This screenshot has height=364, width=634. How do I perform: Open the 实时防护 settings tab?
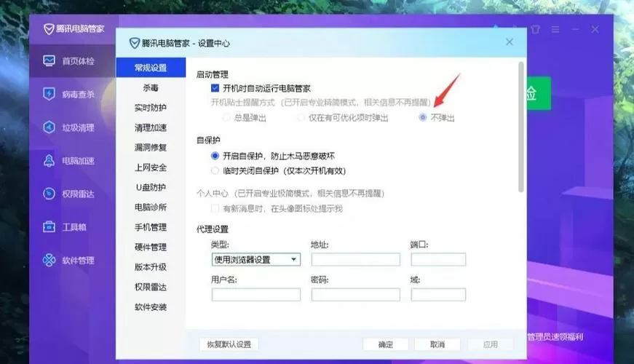pos(151,108)
